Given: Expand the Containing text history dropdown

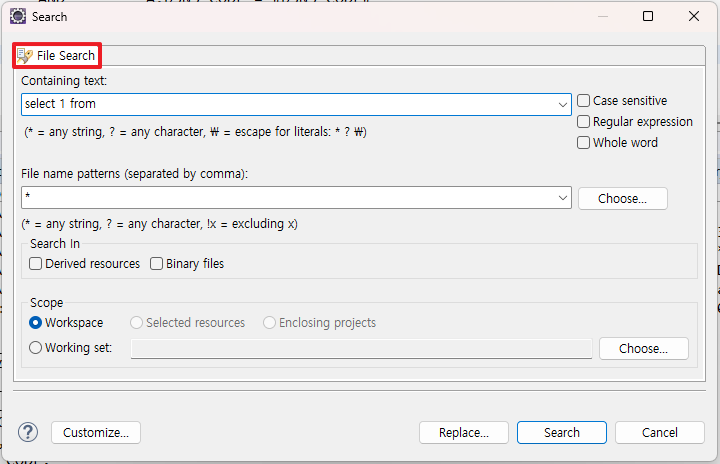Looking at the screenshot, I should click(564, 104).
